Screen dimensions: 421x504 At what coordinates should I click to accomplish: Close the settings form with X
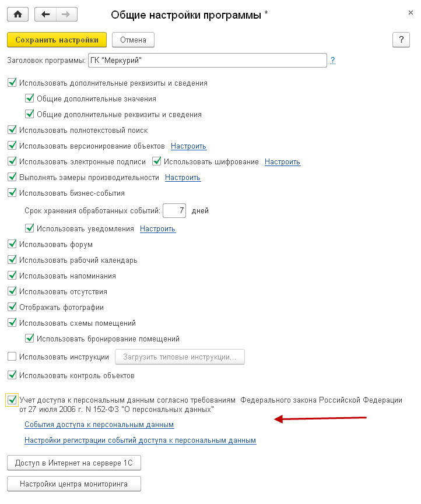pyautogui.click(x=411, y=12)
